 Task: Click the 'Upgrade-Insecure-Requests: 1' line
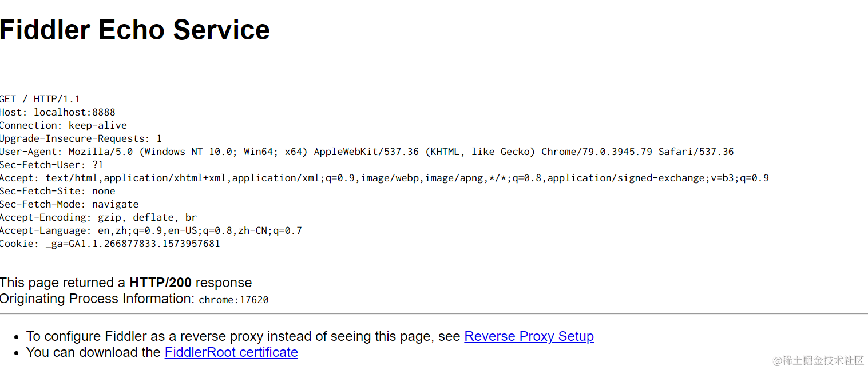[81, 138]
